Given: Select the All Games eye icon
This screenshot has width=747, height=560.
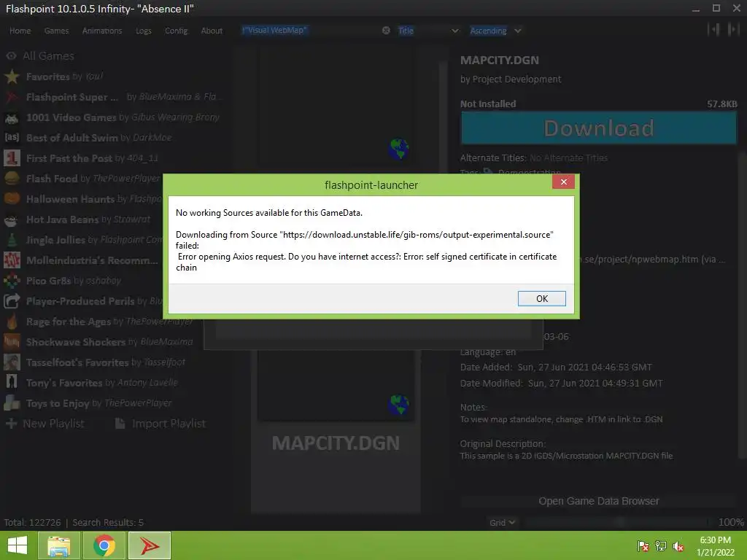Looking at the screenshot, I should click(x=12, y=55).
